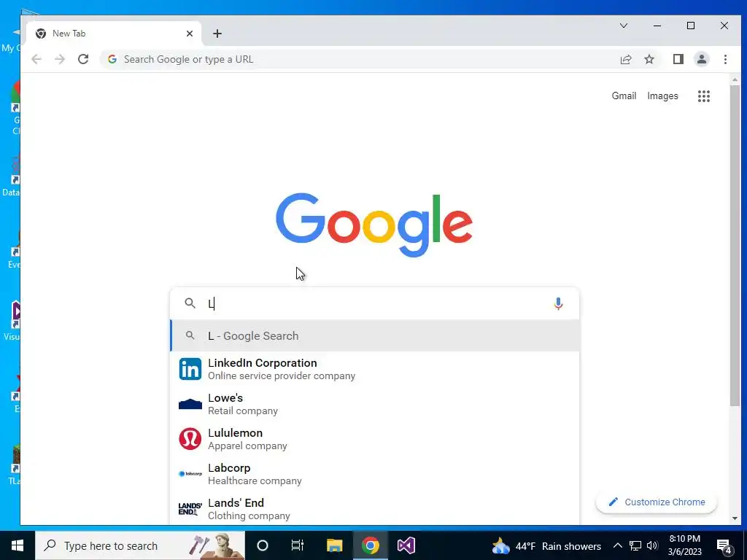Open the Google apps grid
The image size is (747, 560).
pos(704,96)
